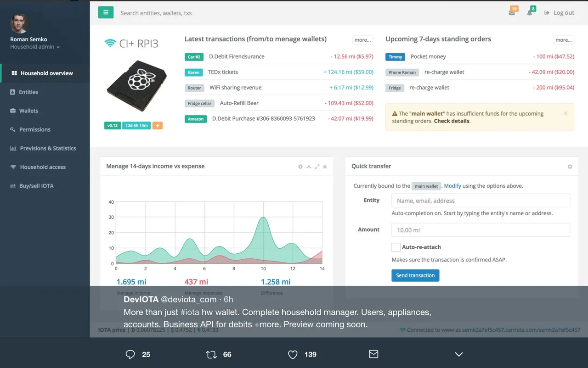Click the tweet reply icon
The width and height of the screenshot is (588, 368).
coord(130,354)
